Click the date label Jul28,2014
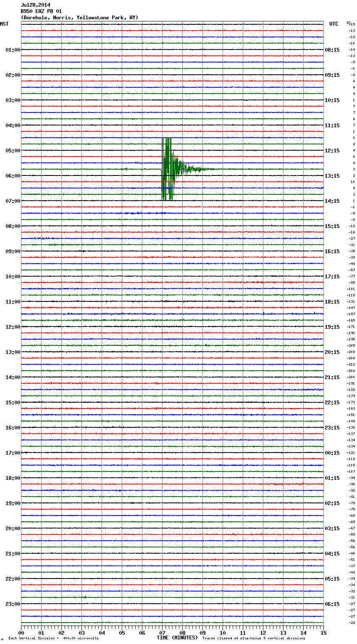Screen dimensions: 357x644 36,5
